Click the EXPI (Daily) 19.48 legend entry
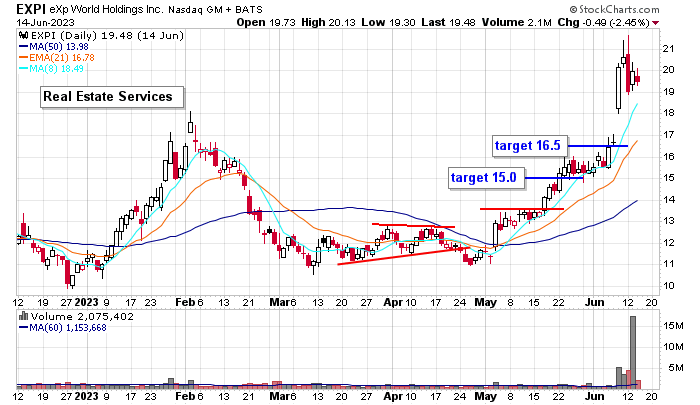This screenshot has height=405, width=700. [x=106, y=35]
